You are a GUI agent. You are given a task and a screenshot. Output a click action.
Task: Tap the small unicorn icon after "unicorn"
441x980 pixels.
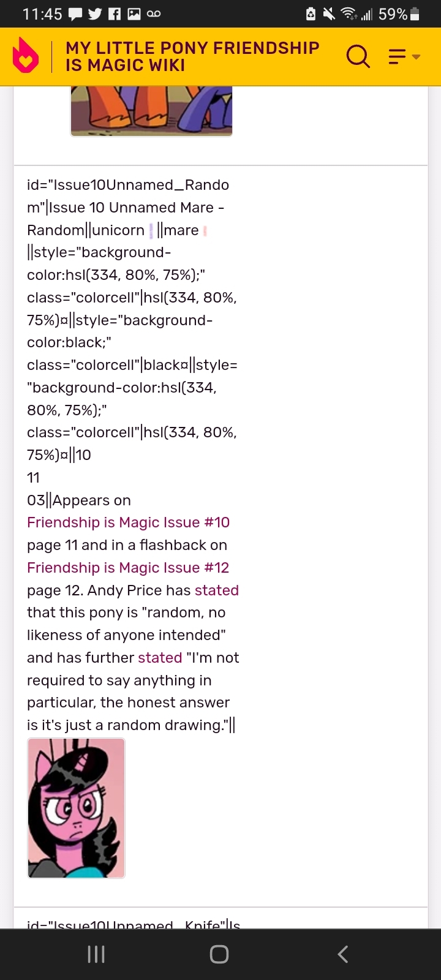[151, 231]
